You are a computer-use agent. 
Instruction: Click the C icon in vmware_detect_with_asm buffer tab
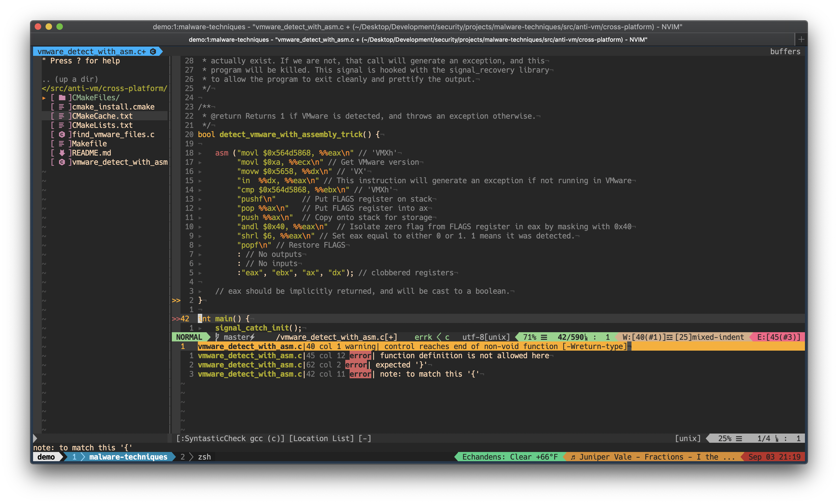pyautogui.click(x=153, y=52)
